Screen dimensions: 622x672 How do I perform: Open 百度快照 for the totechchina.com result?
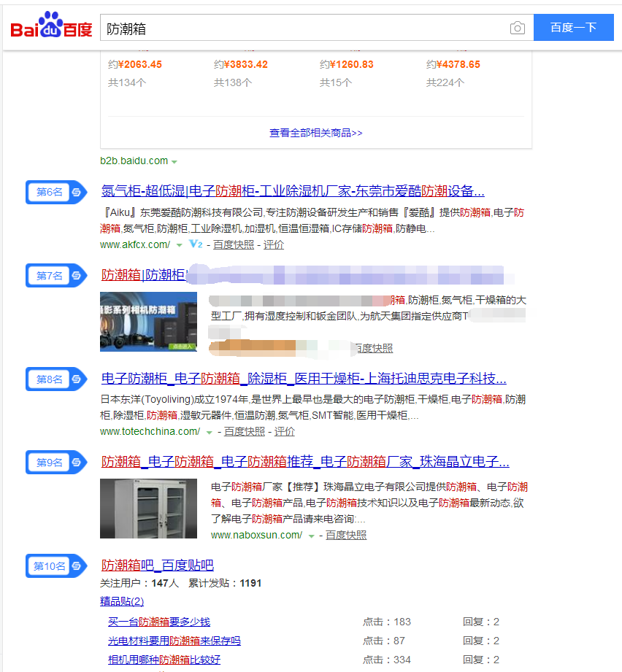[x=245, y=431]
